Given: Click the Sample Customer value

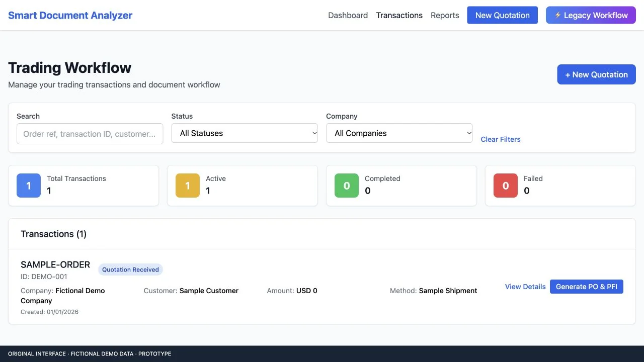Looking at the screenshot, I should tap(209, 291).
